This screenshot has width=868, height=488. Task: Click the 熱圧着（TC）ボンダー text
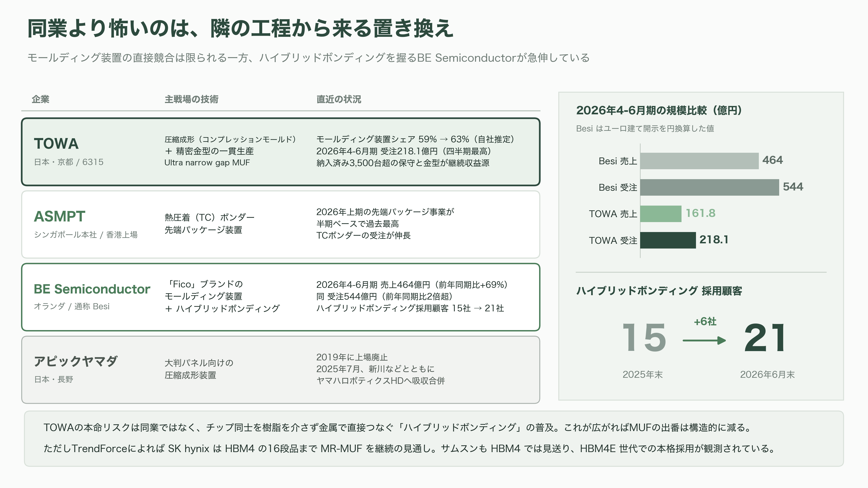coord(210,217)
